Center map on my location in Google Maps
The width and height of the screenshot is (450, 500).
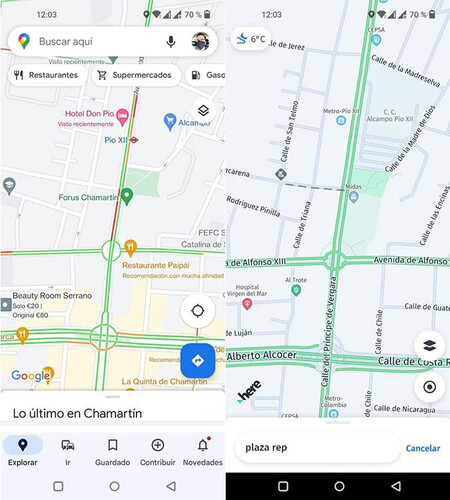[x=198, y=311]
